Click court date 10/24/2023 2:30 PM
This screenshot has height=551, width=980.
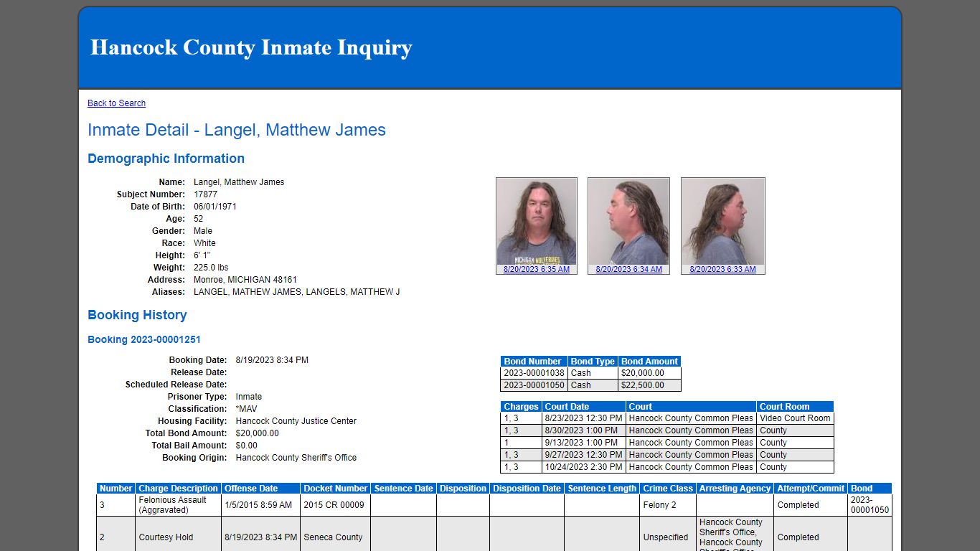point(584,467)
